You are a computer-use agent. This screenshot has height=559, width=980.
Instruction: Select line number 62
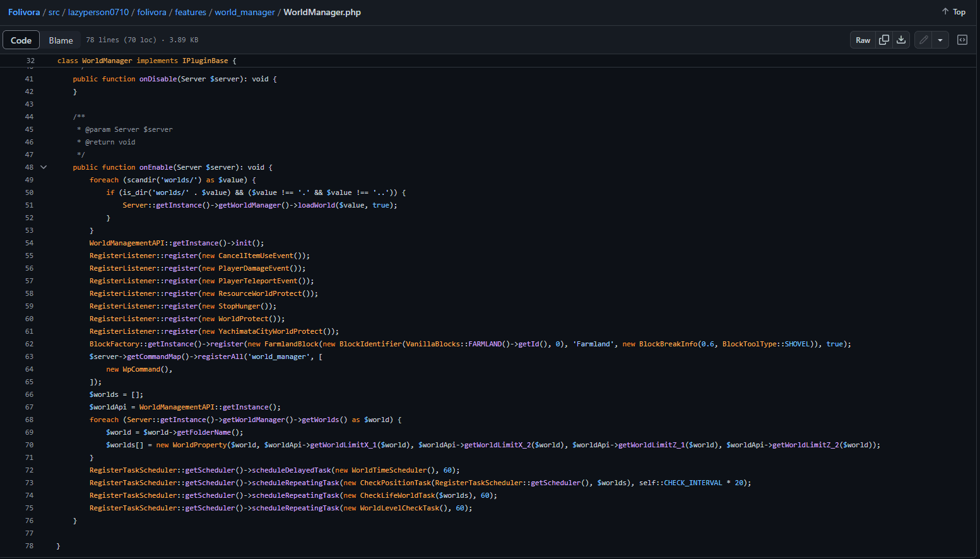click(29, 344)
